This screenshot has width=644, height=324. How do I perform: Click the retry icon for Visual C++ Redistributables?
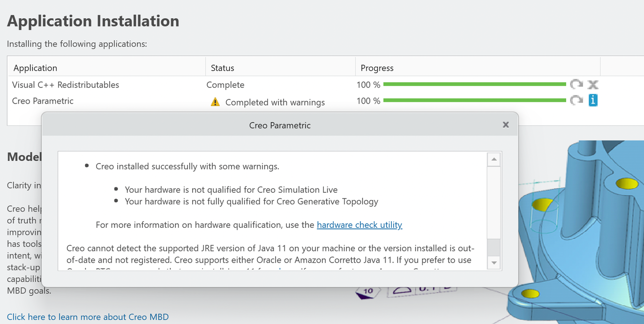(x=576, y=84)
